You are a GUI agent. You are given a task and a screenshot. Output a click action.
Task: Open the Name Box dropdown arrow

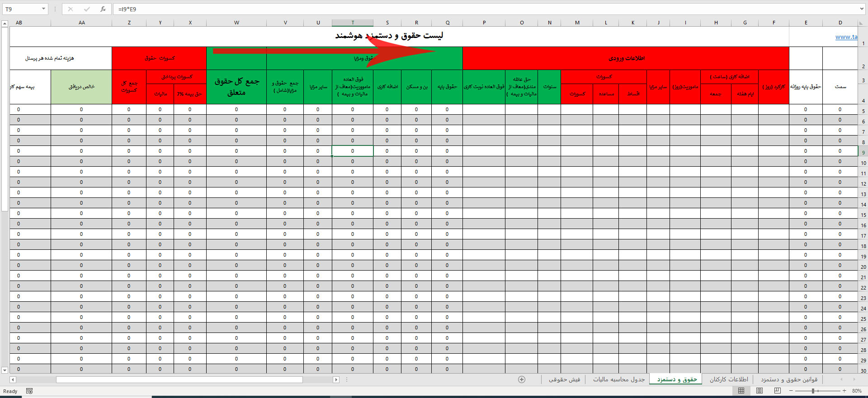tap(43, 9)
